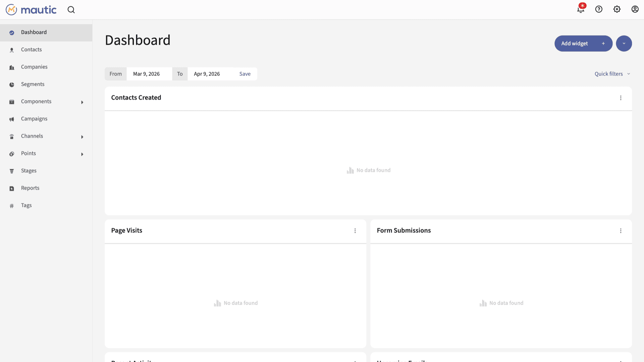Click the Campaigns megaphone icon
The height and width of the screenshot is (362, 644).
(12, 119)
